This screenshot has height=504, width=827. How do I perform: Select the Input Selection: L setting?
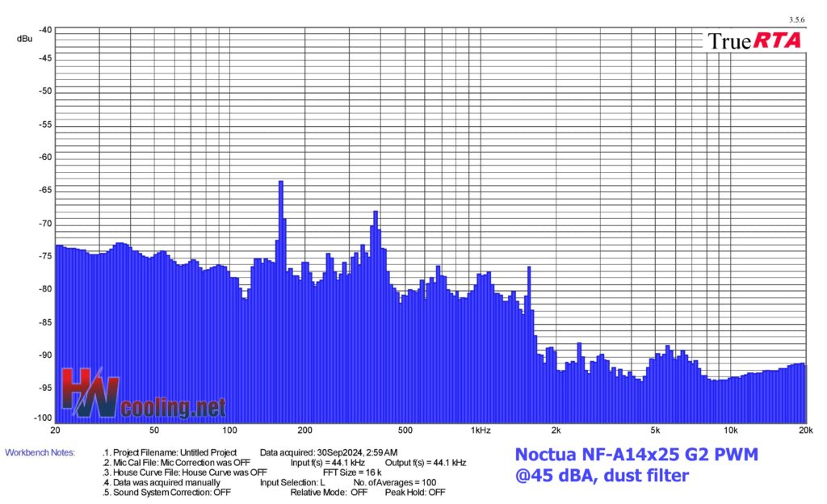[x=292, y=482]
